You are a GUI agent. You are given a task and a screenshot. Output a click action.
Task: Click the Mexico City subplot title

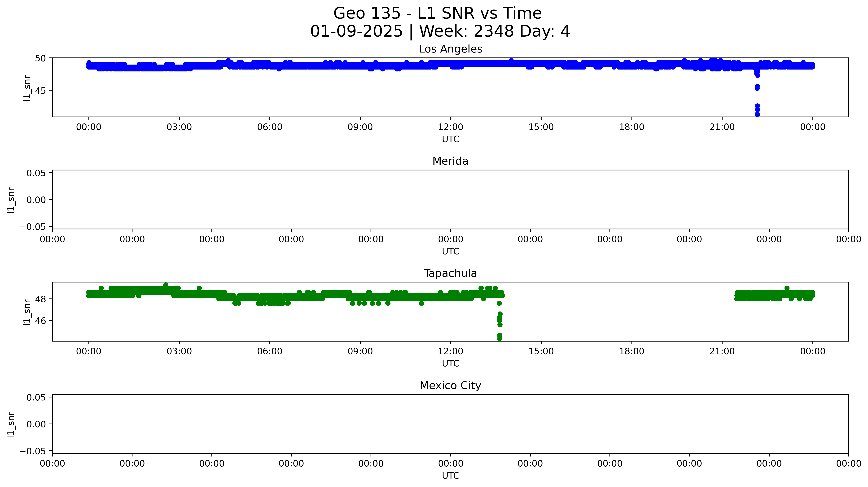pos(450,386)
